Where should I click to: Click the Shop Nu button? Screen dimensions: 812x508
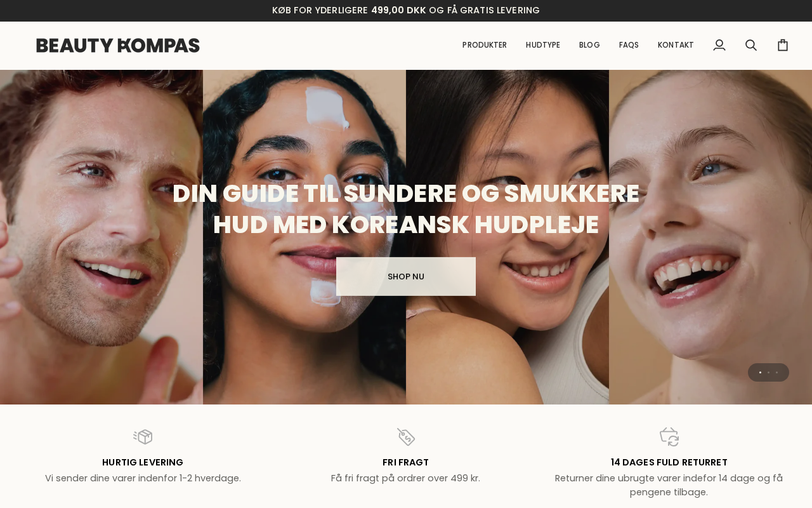click(406, 276)
